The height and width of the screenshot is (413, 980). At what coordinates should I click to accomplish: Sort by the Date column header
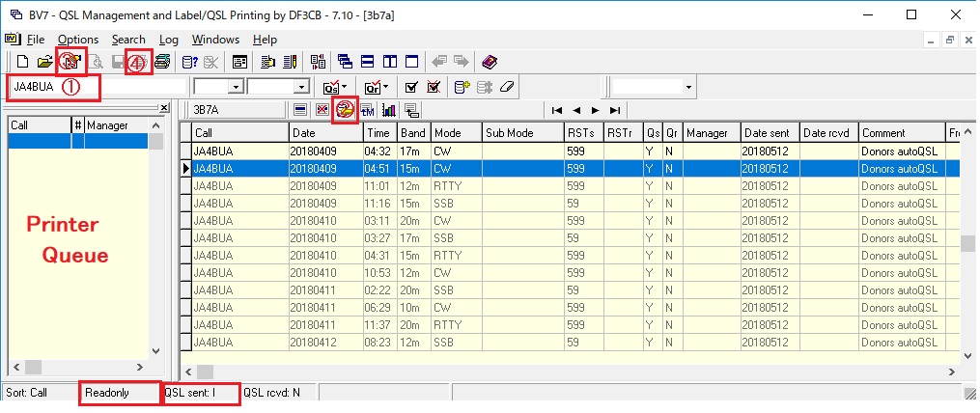326,132
